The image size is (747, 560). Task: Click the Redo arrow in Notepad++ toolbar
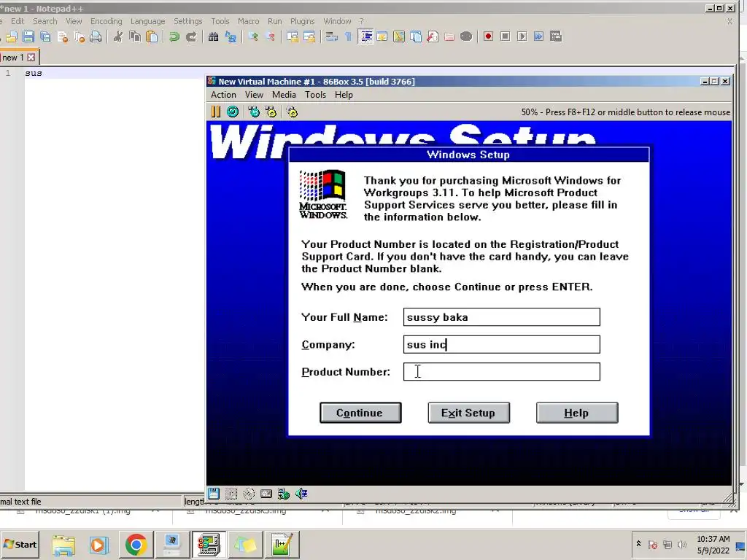click(191, 36)
